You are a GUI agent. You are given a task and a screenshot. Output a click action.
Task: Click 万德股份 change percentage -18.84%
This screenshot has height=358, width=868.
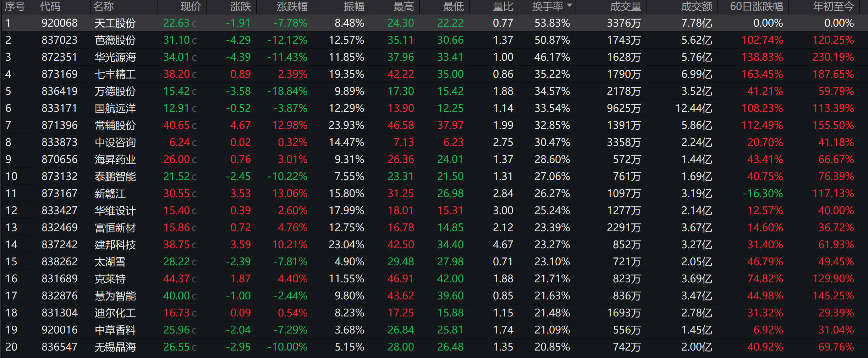click(287, 91)
